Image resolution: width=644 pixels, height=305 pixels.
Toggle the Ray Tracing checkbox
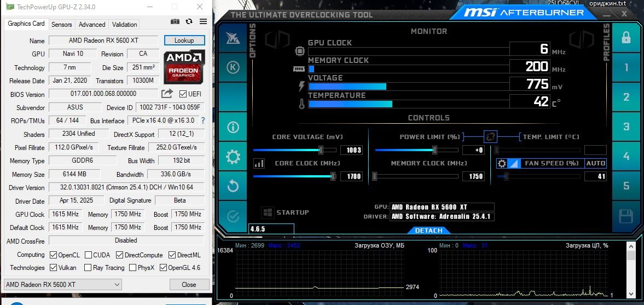click(x=88, y=268)
